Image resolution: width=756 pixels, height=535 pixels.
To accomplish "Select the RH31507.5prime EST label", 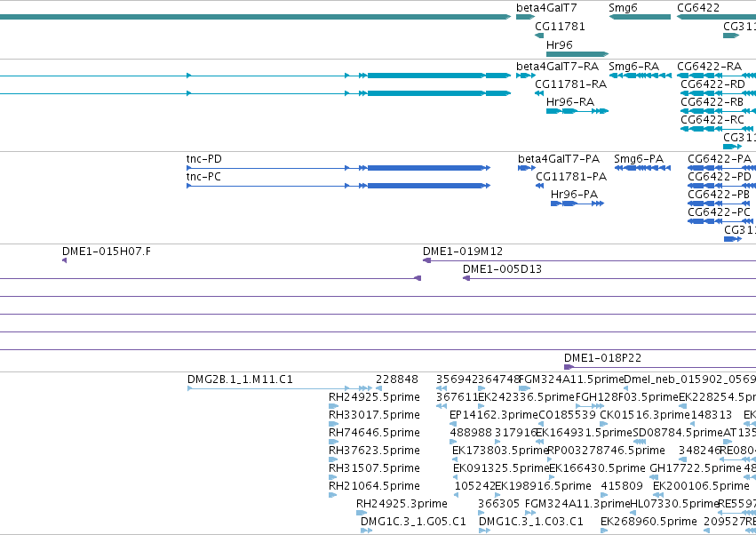I will pos(374,468).
